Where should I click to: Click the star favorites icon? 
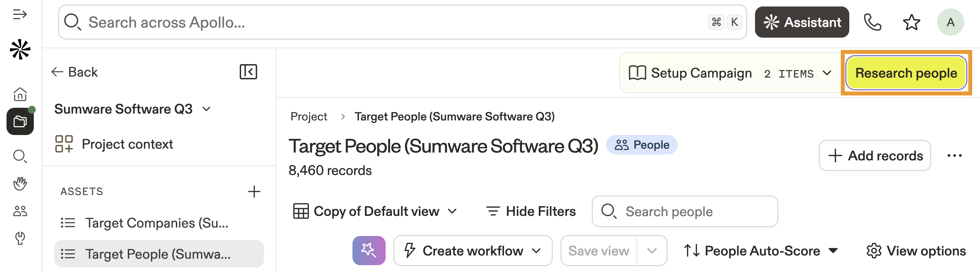[911, 22]
